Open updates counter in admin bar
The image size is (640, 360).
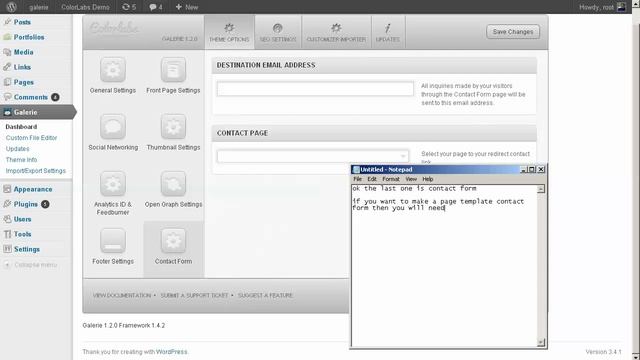(129, 7)
